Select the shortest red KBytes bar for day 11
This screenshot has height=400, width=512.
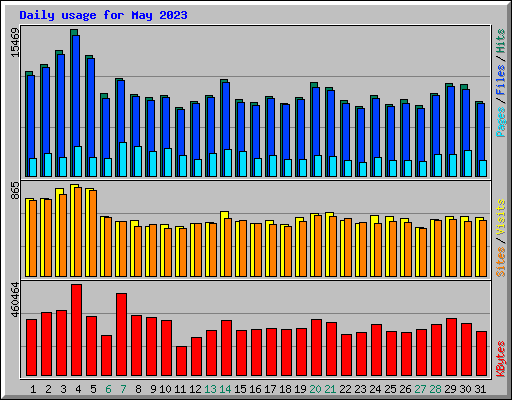(x=181, y=361)
